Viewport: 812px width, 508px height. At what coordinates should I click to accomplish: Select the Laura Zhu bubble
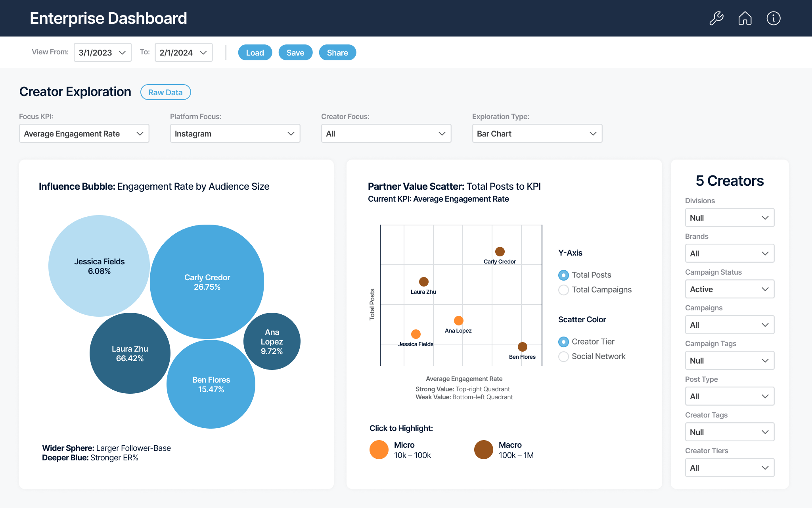(130, 353)
